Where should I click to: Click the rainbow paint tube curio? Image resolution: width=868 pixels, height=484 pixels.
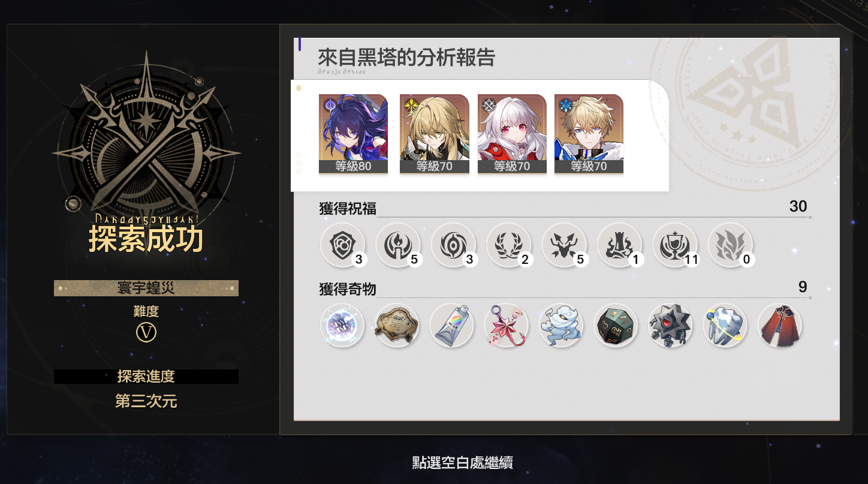[452, 325]
